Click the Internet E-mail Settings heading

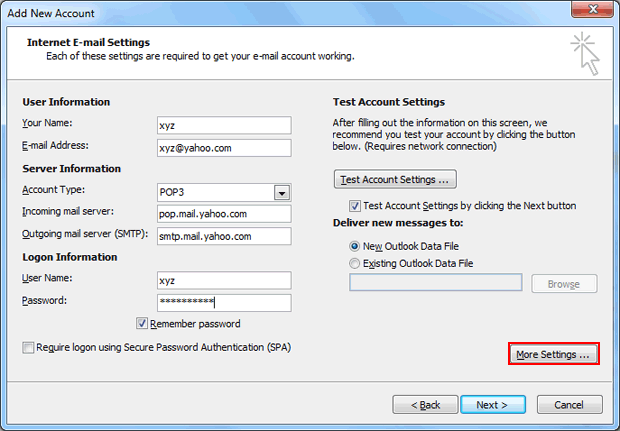89,42
